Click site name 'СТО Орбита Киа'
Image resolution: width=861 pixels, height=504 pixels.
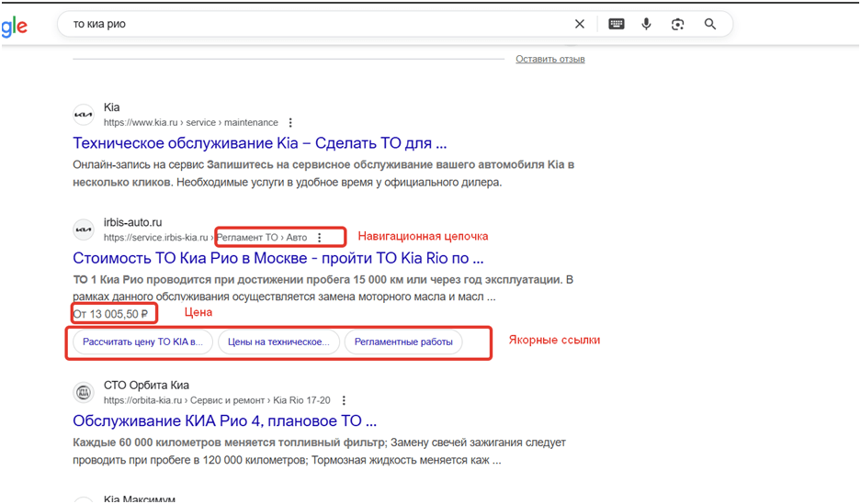146,386
